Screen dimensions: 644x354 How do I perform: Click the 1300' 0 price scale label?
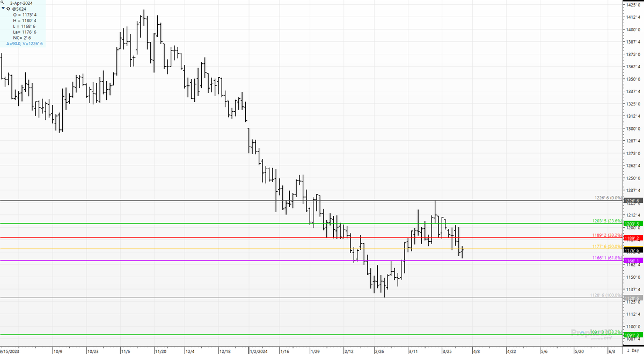pyautogui.click(x=633, y=128)
